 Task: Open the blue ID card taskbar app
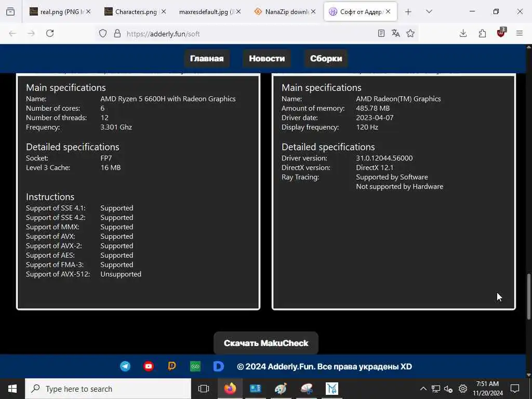(256, 389)
